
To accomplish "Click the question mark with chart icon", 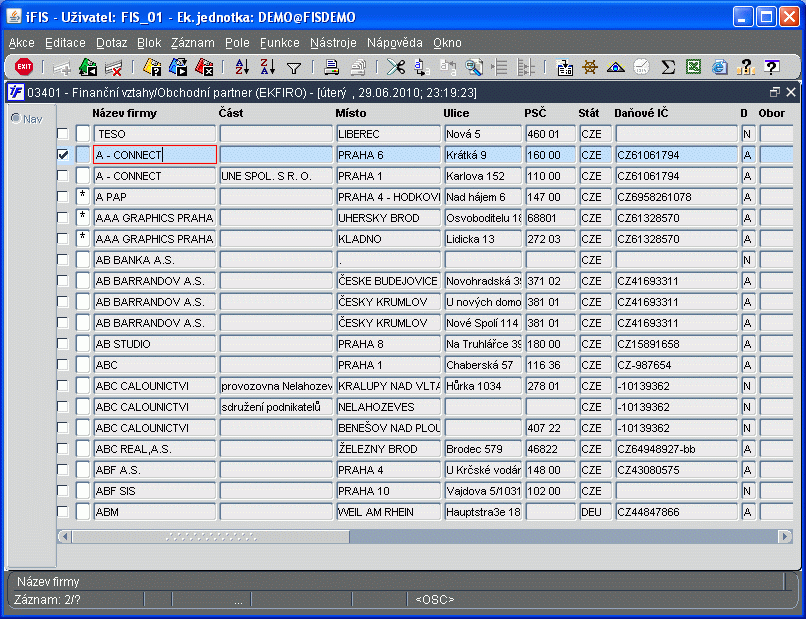I will 745,67.
